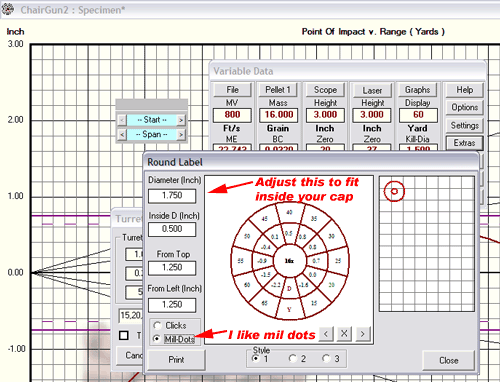Select the Clicks radio option

(157, 325)
